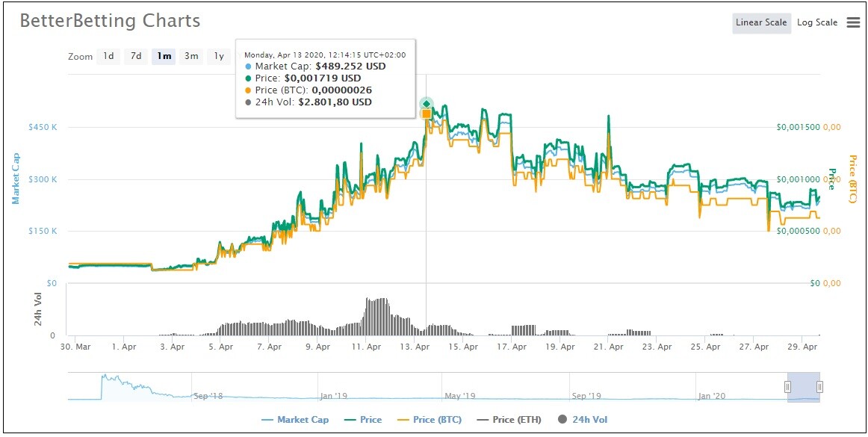Screen dimensions: 868x437
Task: Click the Jan '19 navigator label
Action: [333, 396]
